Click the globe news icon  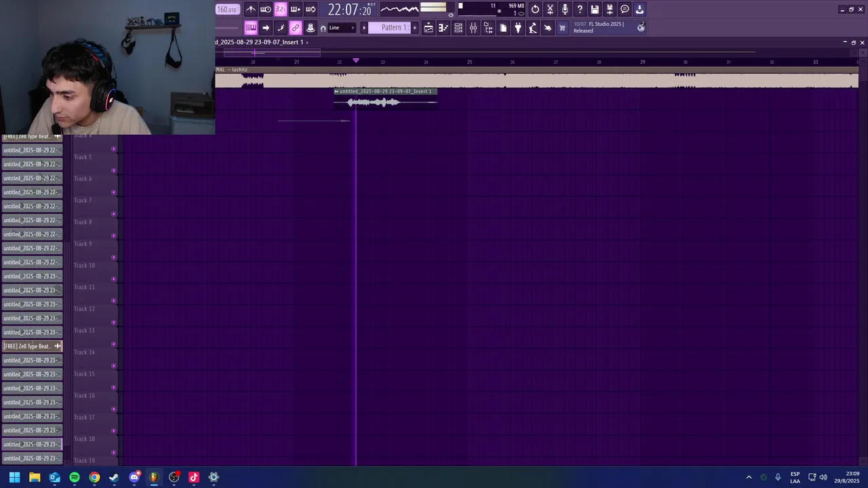pos(641,28)
